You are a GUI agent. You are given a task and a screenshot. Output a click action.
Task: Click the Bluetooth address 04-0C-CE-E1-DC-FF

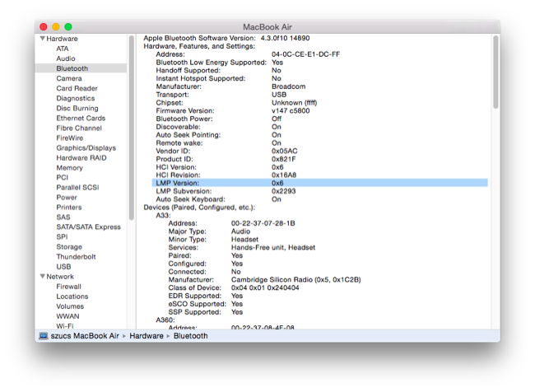click(305, 54)
